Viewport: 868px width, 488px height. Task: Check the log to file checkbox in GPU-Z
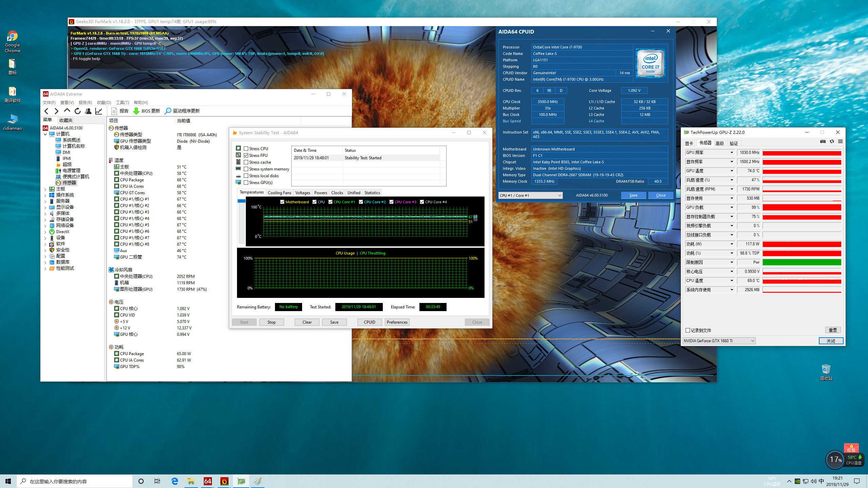688,330
